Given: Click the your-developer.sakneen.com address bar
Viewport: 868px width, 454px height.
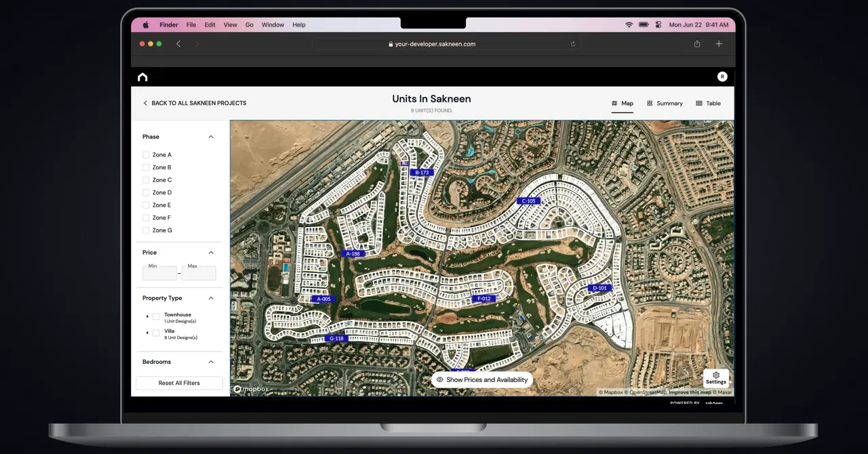Looking at the screenshot, I should click(x=446, y=44).
